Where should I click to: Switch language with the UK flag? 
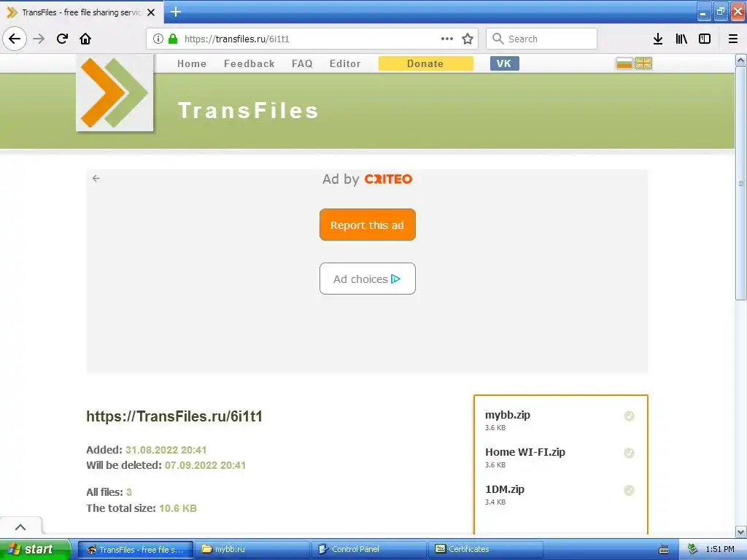click(643, 63)
